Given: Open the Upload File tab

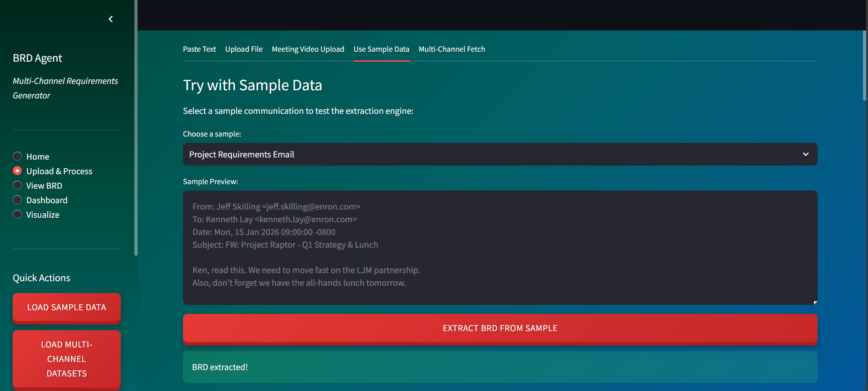Looking at the screenshot, I should (244, 49).
